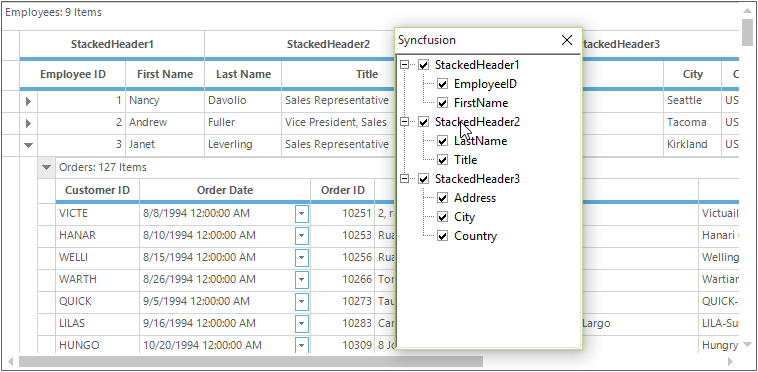This screenshot has height=372, width=758.
Task: Uncheck the StackedHeader1 checkbox
Action: tap(423, 65)
